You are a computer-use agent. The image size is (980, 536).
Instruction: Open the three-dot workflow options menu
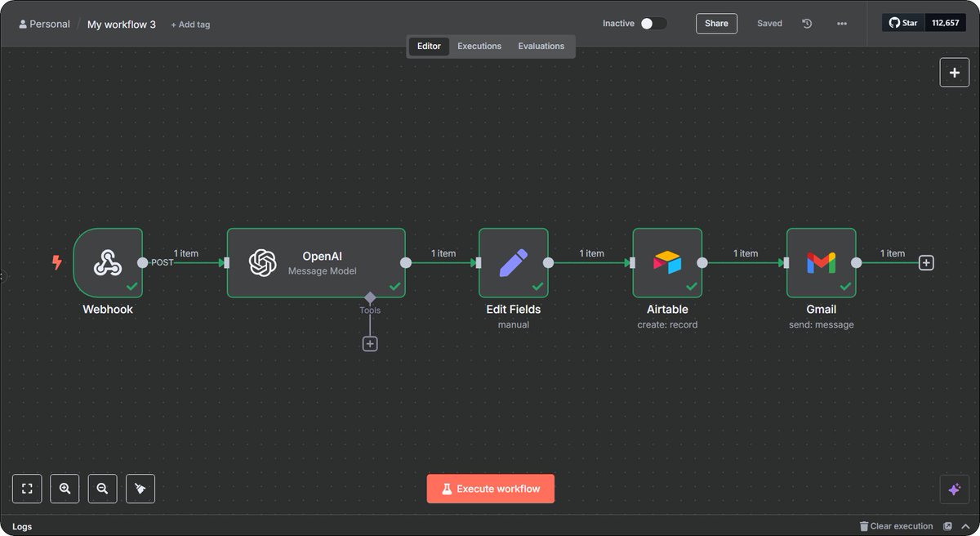click(x=842, y=24)
